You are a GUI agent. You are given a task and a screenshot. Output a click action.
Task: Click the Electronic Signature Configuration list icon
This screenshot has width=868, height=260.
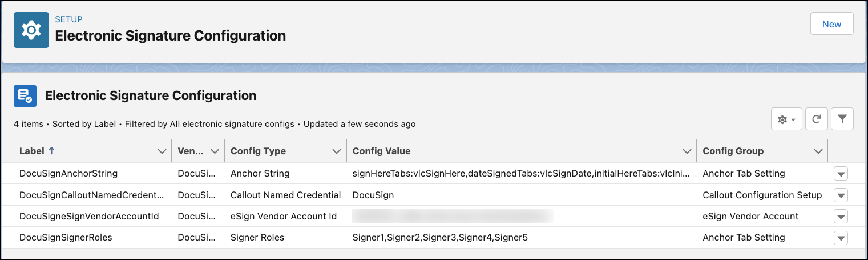pyautogui.click(x=25, y=96)
